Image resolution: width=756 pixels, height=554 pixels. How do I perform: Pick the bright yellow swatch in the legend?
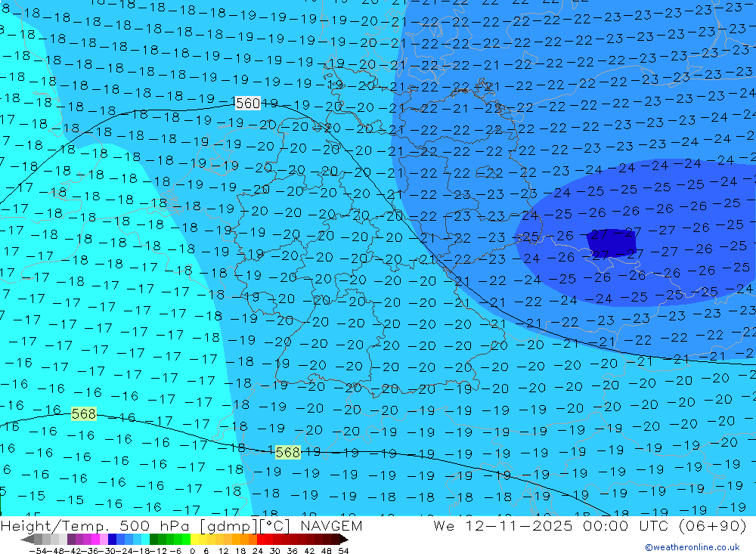195,539
